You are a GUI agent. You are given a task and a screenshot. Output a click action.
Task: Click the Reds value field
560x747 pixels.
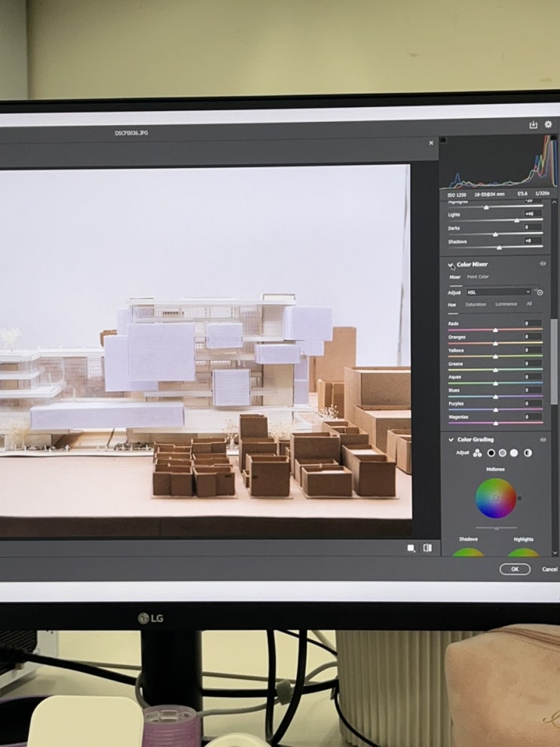tap(532, 323)
